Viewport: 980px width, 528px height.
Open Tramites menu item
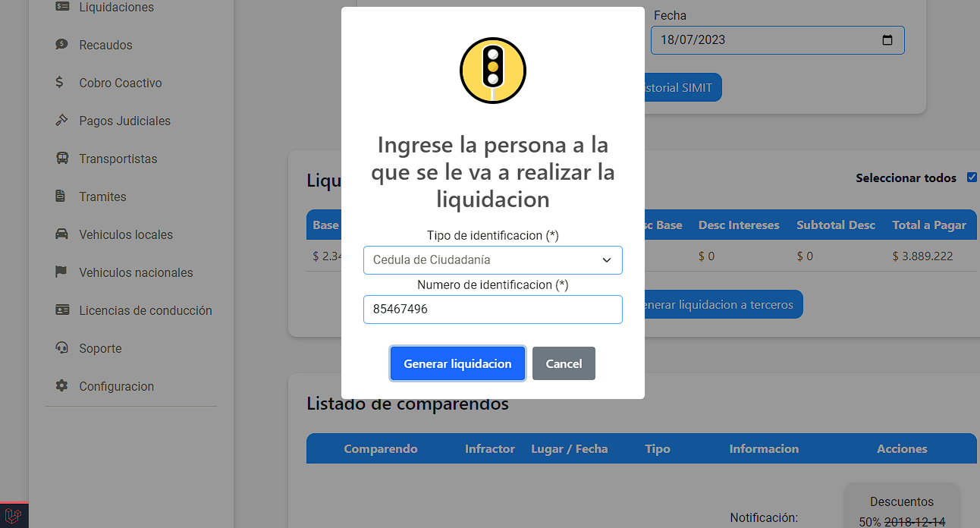pyautogui.click(x=102, y=196)
